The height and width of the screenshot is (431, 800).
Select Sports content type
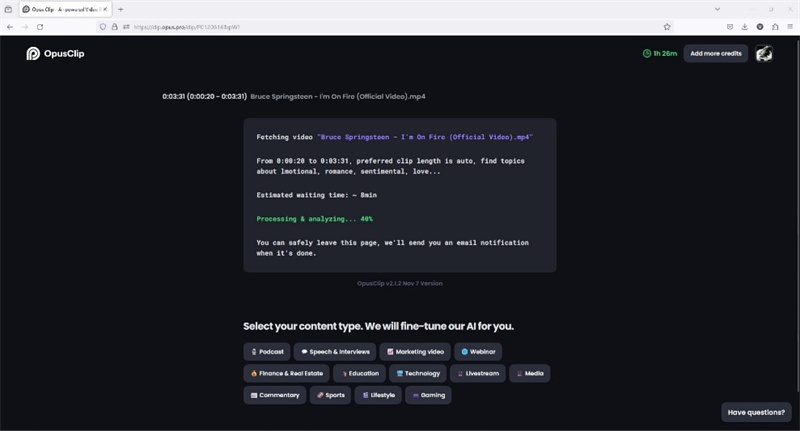pyautogui.click(x=330, y=395)
